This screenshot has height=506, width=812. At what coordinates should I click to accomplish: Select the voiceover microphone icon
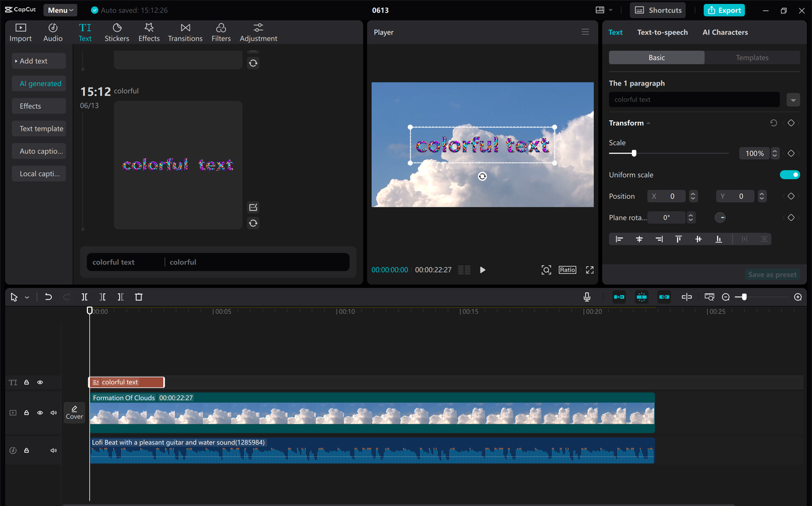[587, 297]
